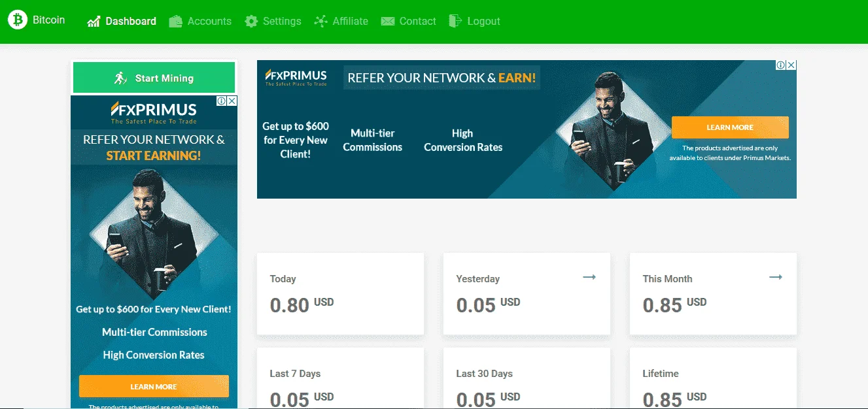The height and width of the screenshot is (409, 868).
Task: Click the Accounts wallet icon
Action: (175, 22)
